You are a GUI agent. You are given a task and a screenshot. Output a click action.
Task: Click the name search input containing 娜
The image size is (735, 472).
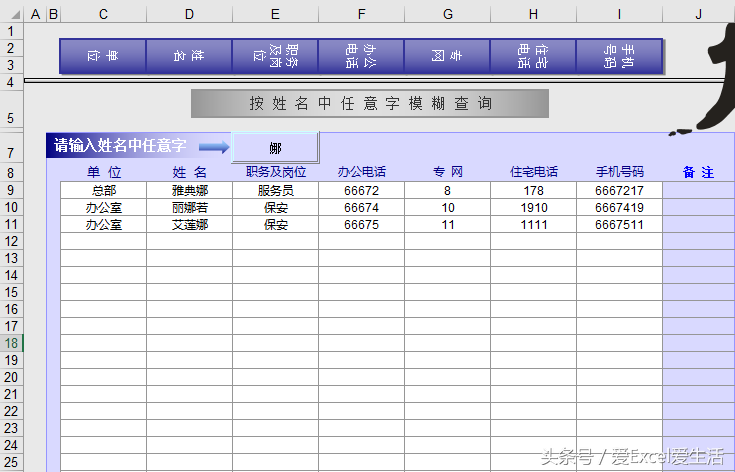[x=275, y=147]
